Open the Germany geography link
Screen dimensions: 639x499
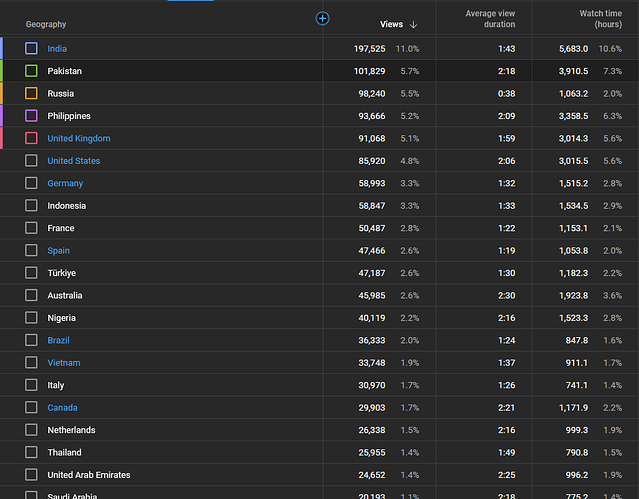65,183
